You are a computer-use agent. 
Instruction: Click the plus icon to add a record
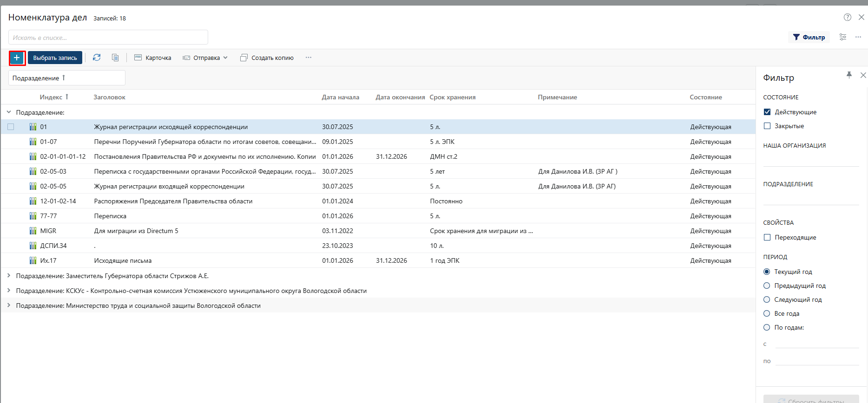tap(17, 58)
